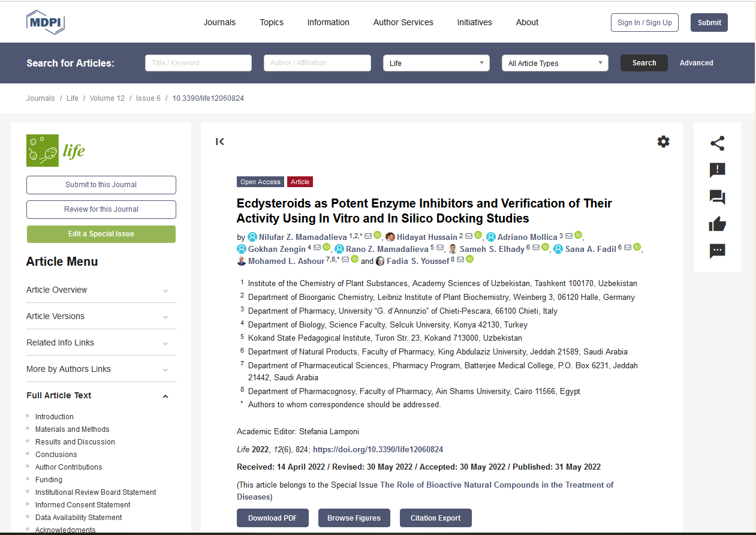
Task: Click the email icon after Nilufar Z. Mamadalieva
Action: coord(368,236)
